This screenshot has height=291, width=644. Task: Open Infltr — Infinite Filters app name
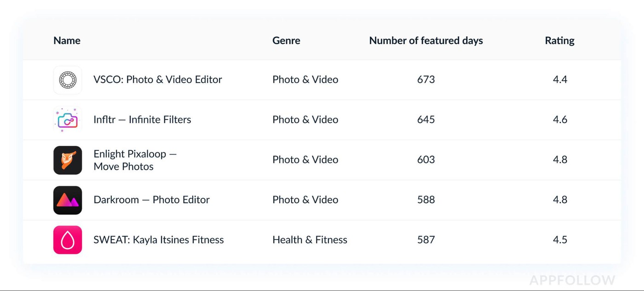(x=142, y=120)
